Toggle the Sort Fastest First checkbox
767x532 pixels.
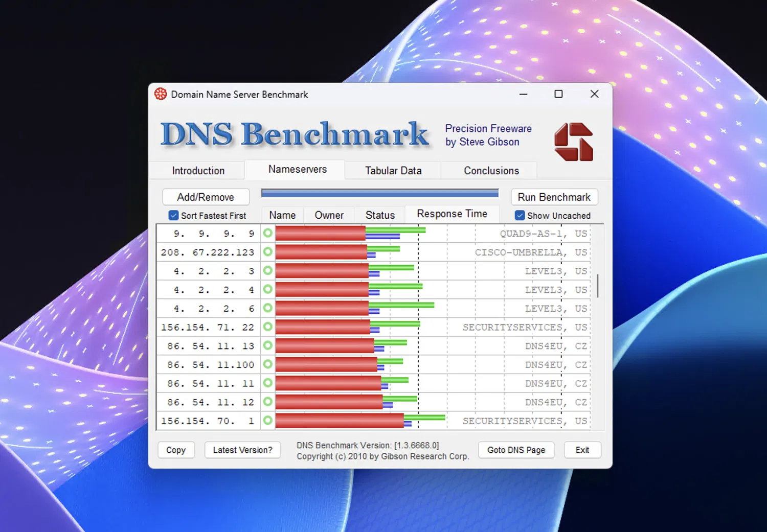pos(174,216)
